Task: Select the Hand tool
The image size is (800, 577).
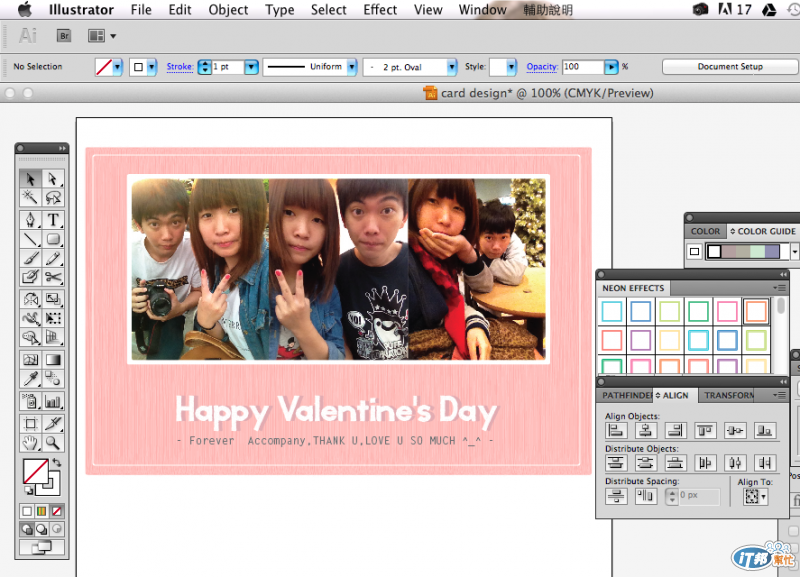Action: [x=30, y=443]
